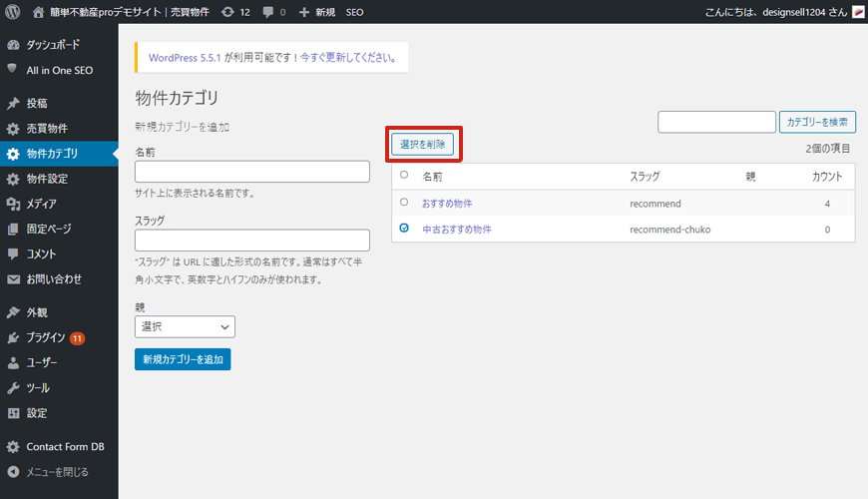Open the 親 parent category dropdown
Image resolution: width=868 pixels, height=499 pixels.
(x=185, y=326)
